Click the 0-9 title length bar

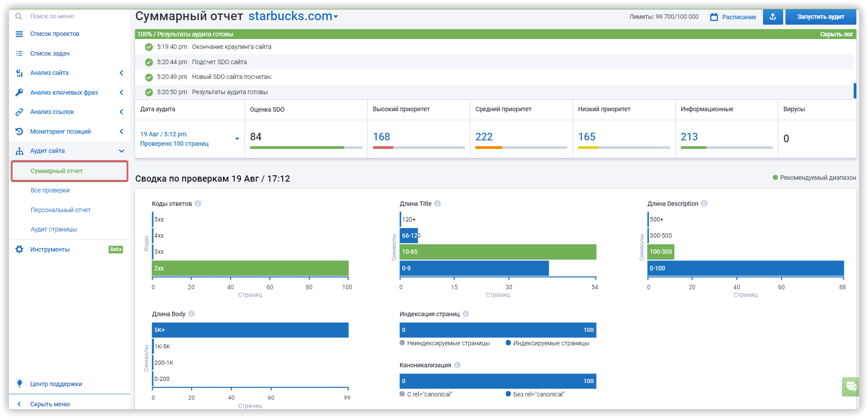point(474,268)
